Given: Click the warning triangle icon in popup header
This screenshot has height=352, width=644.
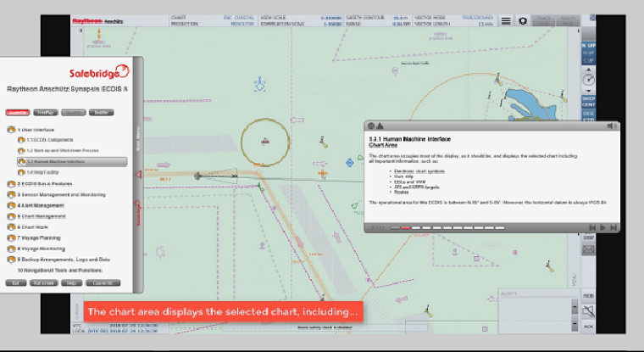Looking at the screenshot, I should tap(380, 126).
